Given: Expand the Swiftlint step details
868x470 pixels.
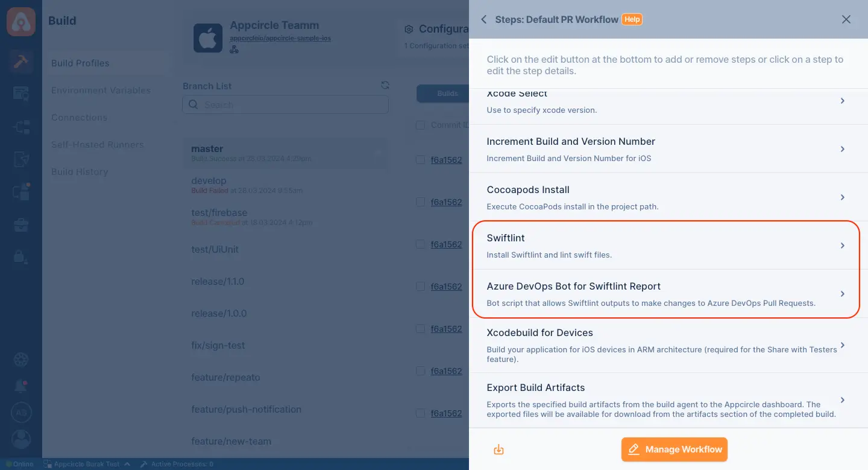Looking at the screenshot, I should coord(665,246).
